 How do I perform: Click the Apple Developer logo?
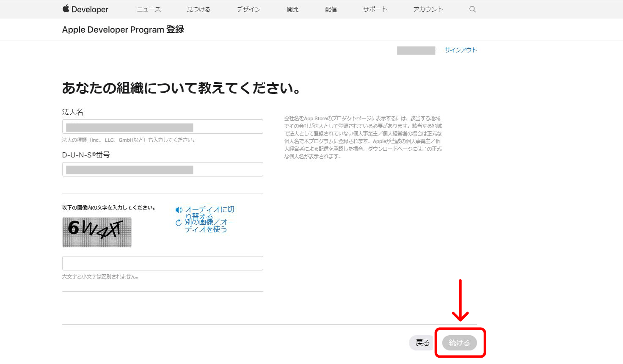[x=85, y=9]
